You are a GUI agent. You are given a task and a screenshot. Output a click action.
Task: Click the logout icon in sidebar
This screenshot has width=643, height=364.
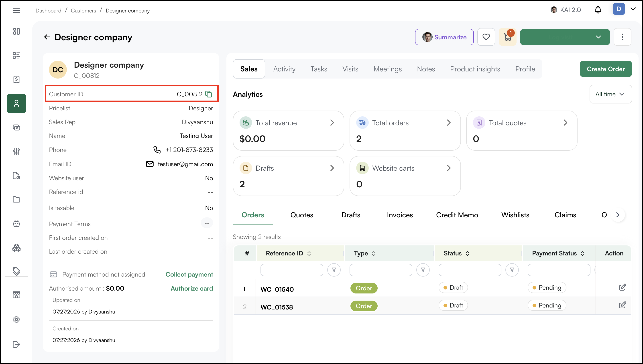(x=16, y=344)
